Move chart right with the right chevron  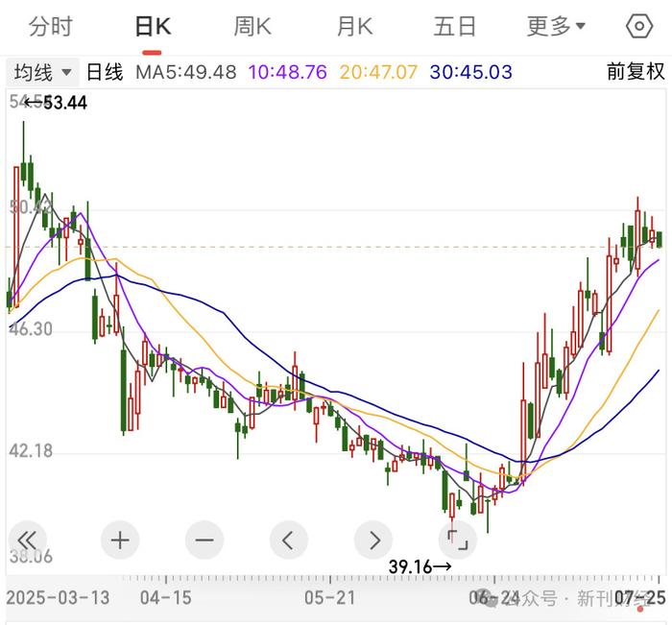pos(373,541)
